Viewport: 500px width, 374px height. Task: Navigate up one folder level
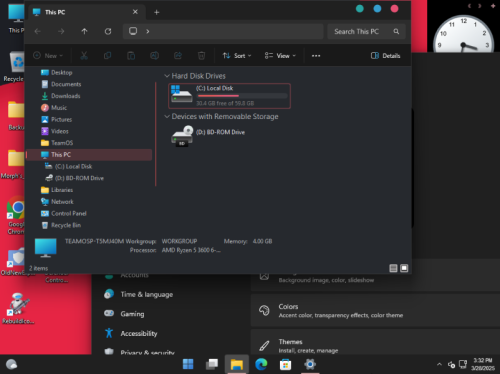pos(84,31)
